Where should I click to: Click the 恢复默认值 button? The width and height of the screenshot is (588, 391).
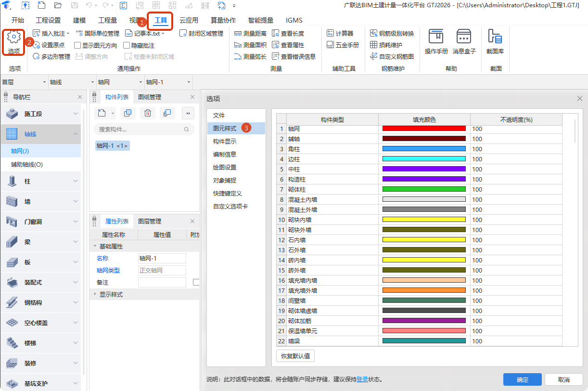[x=295, y=356]
